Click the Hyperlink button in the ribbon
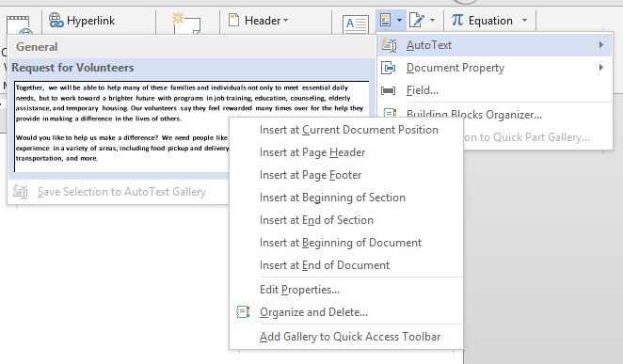This screenshot has height=364, width=623. coord(82,21)
